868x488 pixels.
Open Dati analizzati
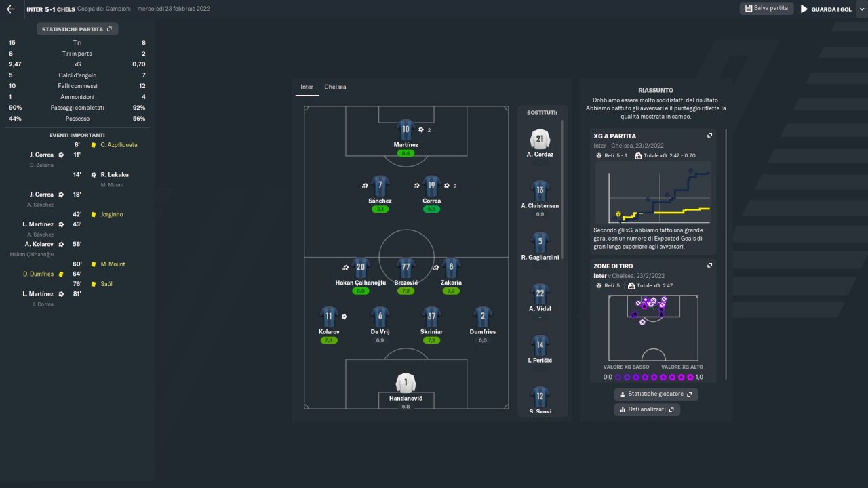coord(647,409)
